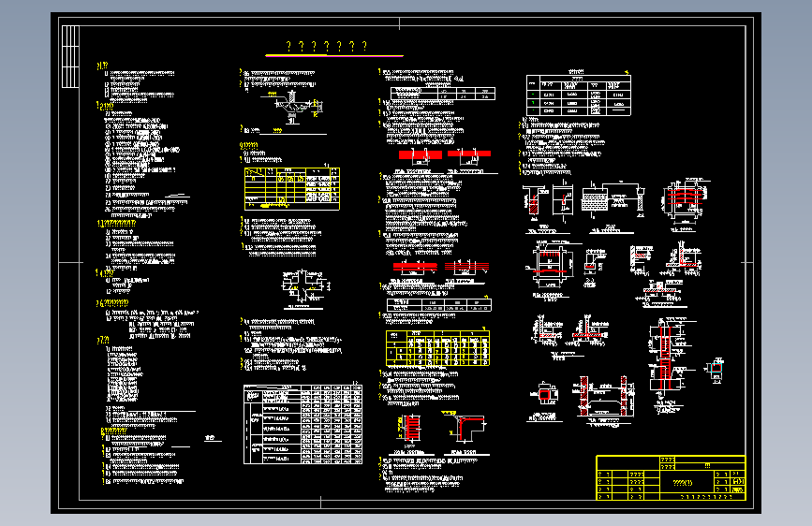Click the yellow grid table in third column
This screenshot has height=526, width=812.
pos(437,348)
